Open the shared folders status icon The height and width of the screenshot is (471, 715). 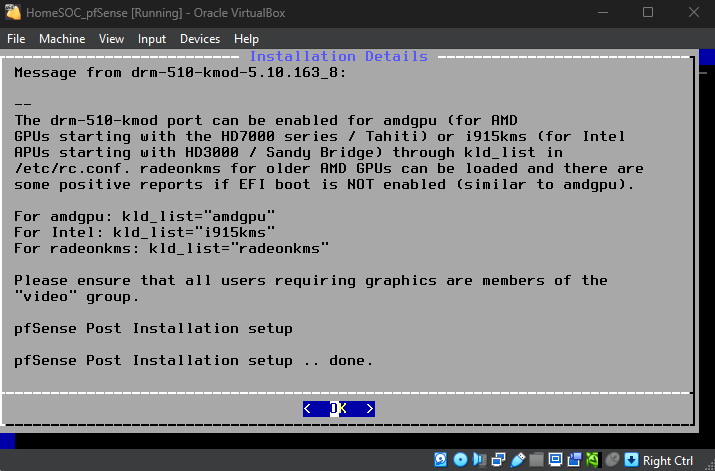(x=536, y=460)
